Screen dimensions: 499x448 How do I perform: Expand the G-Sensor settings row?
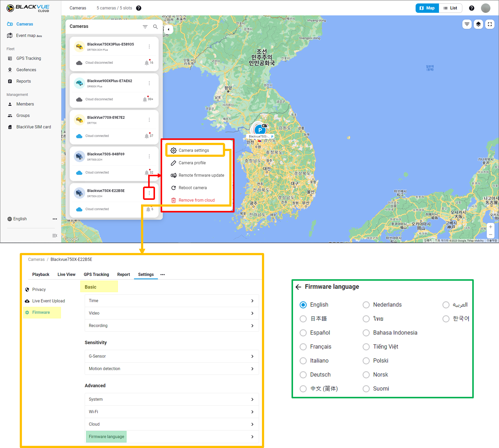pyautogui.click(x=172, y=356)
